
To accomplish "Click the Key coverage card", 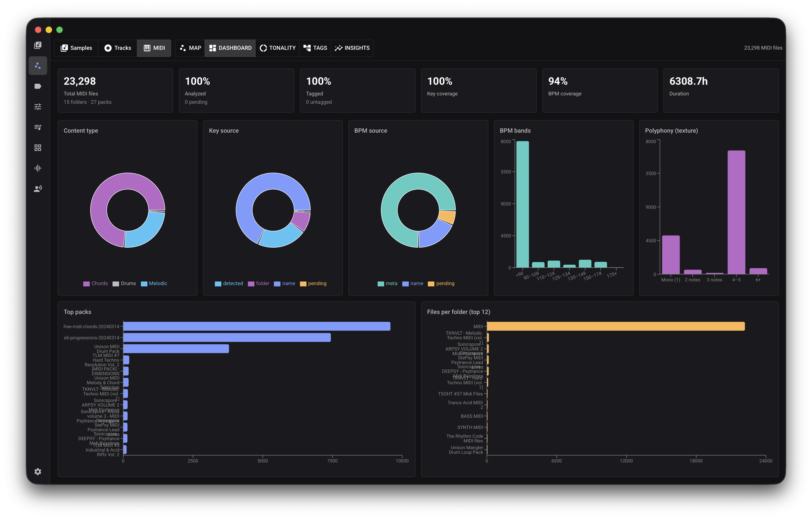I will point(479,91).
